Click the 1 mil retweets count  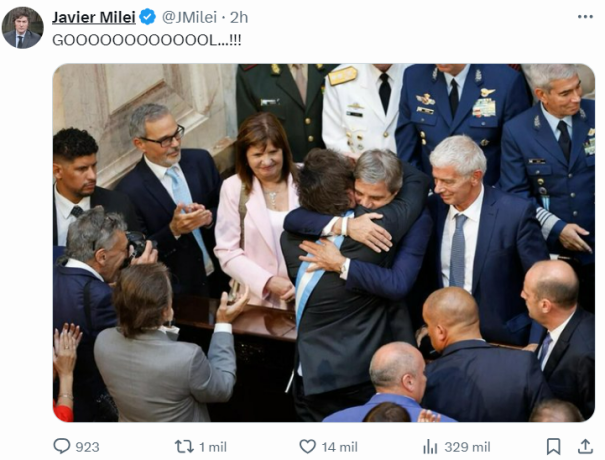point(213,447)
